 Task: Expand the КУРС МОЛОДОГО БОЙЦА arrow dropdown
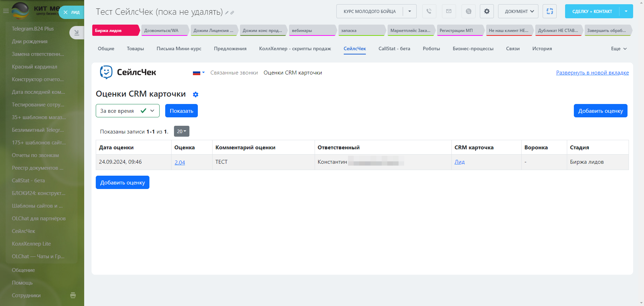410,11
